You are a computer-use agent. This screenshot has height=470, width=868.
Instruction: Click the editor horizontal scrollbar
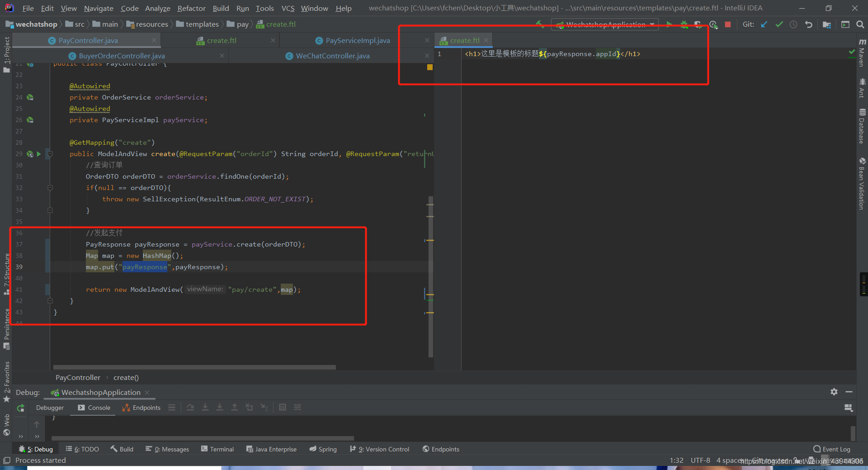tap(194, 367)
